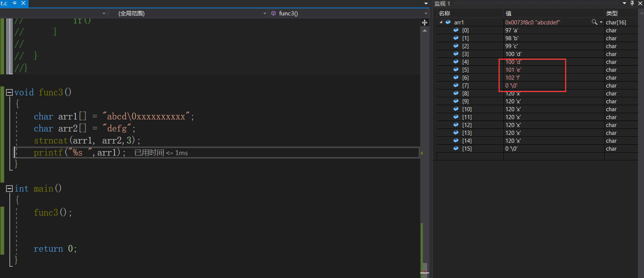
Task: Click the editor scrollbar up arrow
Action: pos(425,31)
